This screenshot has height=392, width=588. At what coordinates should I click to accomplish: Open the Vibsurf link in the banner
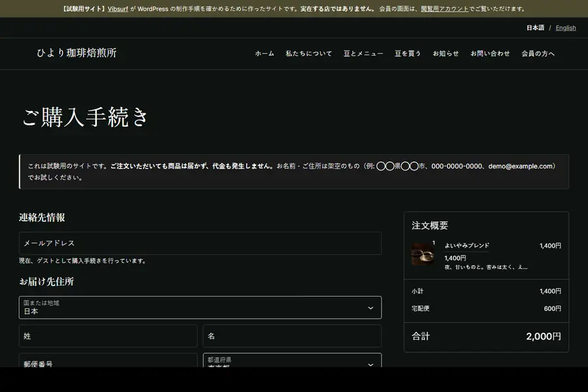point(118,9)
